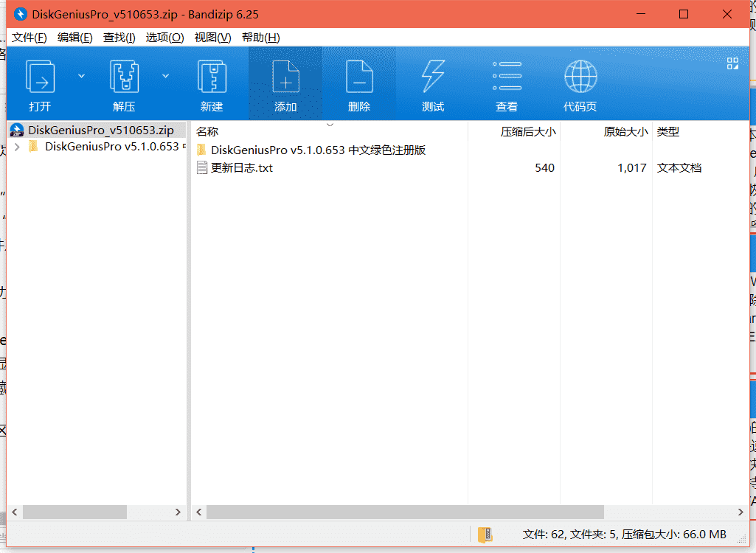Viewport: 756px width, 553px height.
Task: Minimize the Bandizip window
Action: (x=641, y=14)
